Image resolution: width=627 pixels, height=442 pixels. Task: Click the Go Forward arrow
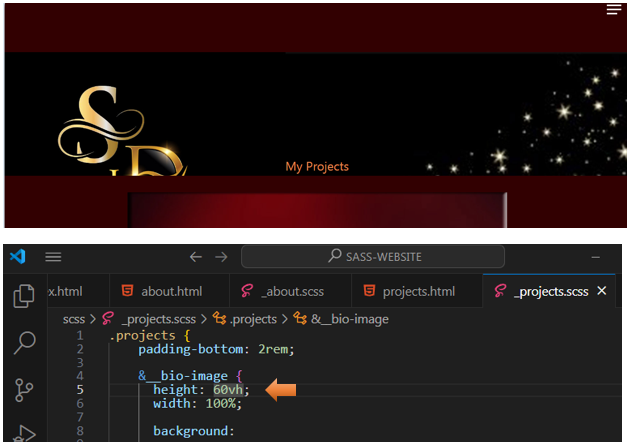point(221,257)
